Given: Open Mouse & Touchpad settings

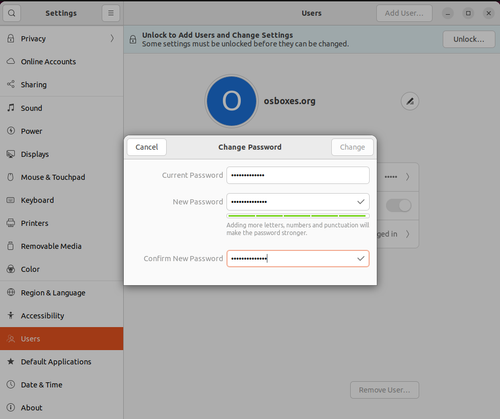Looking at the screenshot, I should point(62,177).
